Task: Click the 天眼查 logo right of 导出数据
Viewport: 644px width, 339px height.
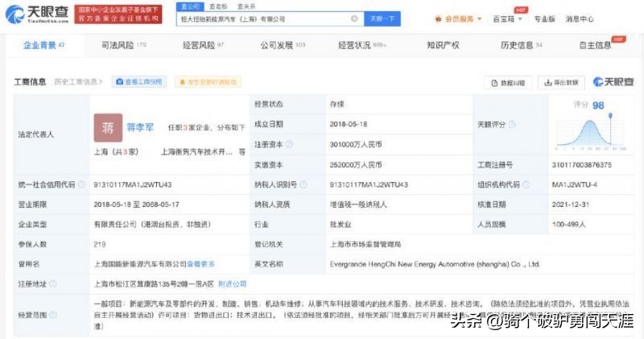Action: pyautogui.click(x=613, y=82)
